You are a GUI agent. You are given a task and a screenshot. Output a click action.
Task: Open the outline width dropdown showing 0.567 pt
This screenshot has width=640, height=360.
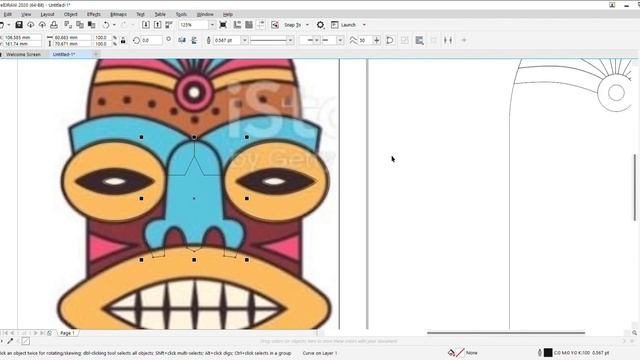click(244, 40)
